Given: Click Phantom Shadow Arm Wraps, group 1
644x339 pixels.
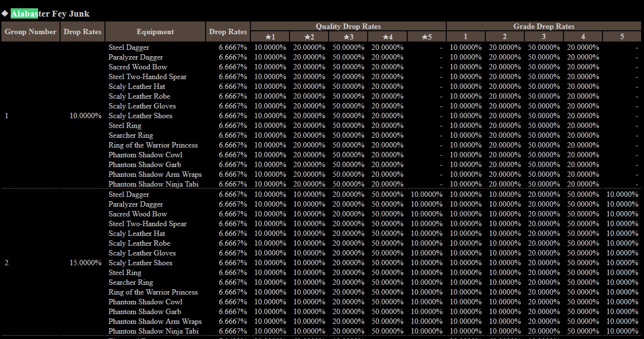Looking at the screenshot, I should [x=155, y=174].
